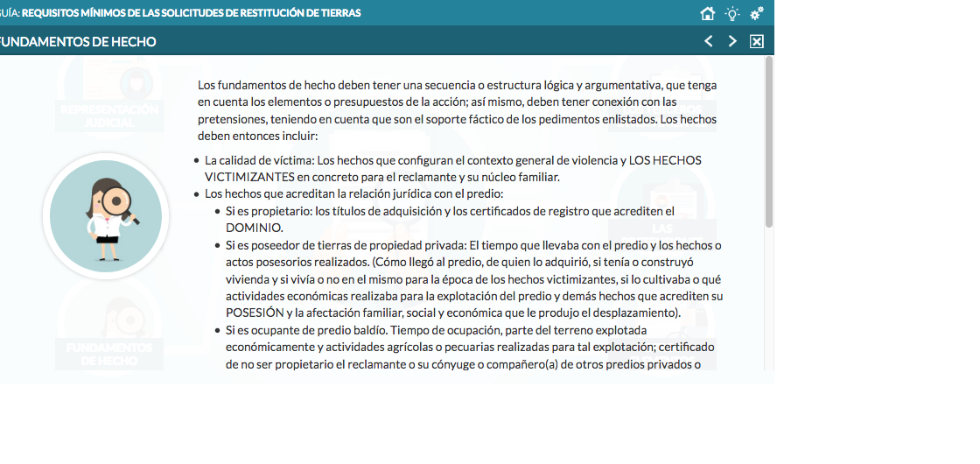Close the Fundamentos de Hecho panel
The height and width of the screenshot is (464, 980).
pyautogui.click(x=757, y=41)
